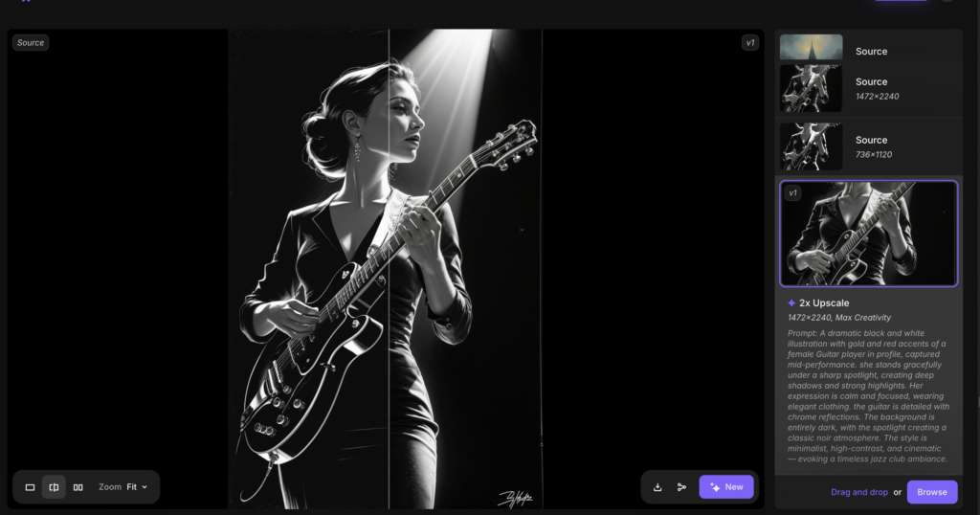
Task: Click the v1 tag on result thumbnail
Action: (x=792, y=193)
